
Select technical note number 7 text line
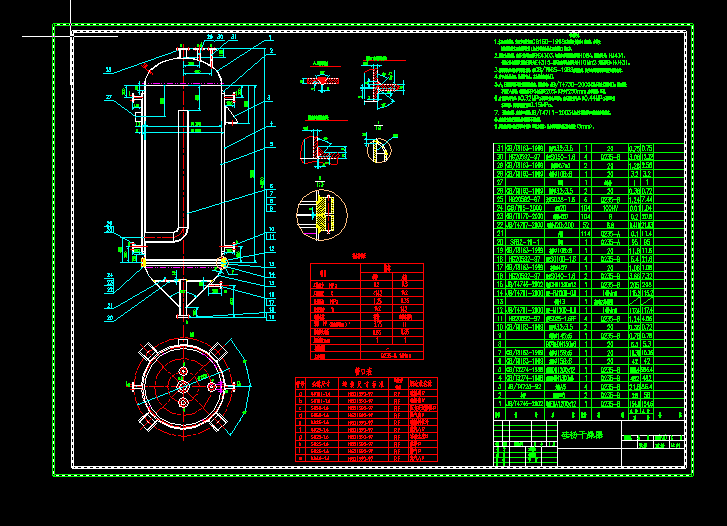[552, 112]
